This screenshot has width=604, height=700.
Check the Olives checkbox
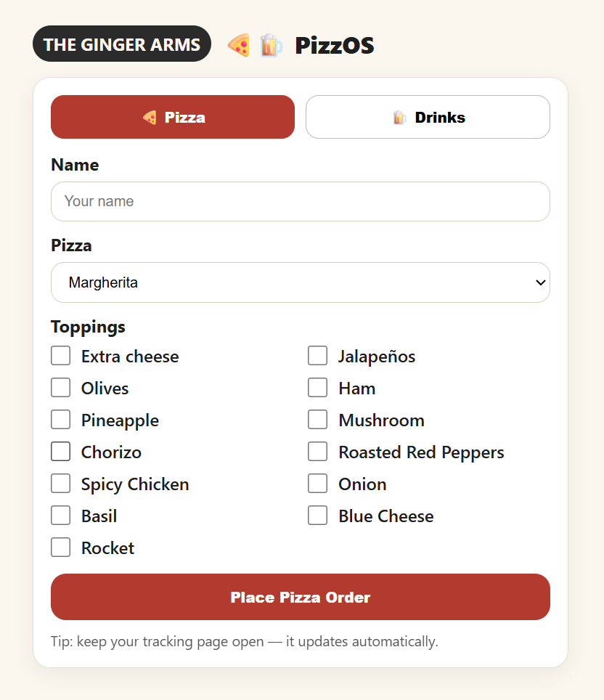61,388
